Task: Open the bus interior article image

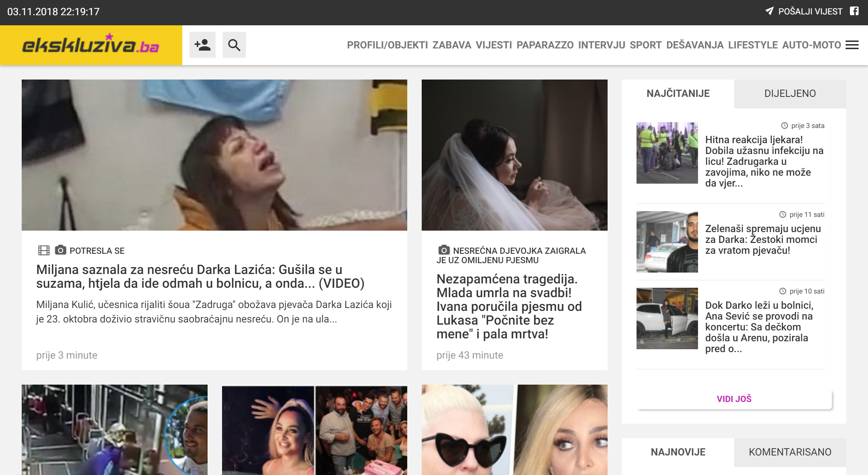Action: [115, 430]
